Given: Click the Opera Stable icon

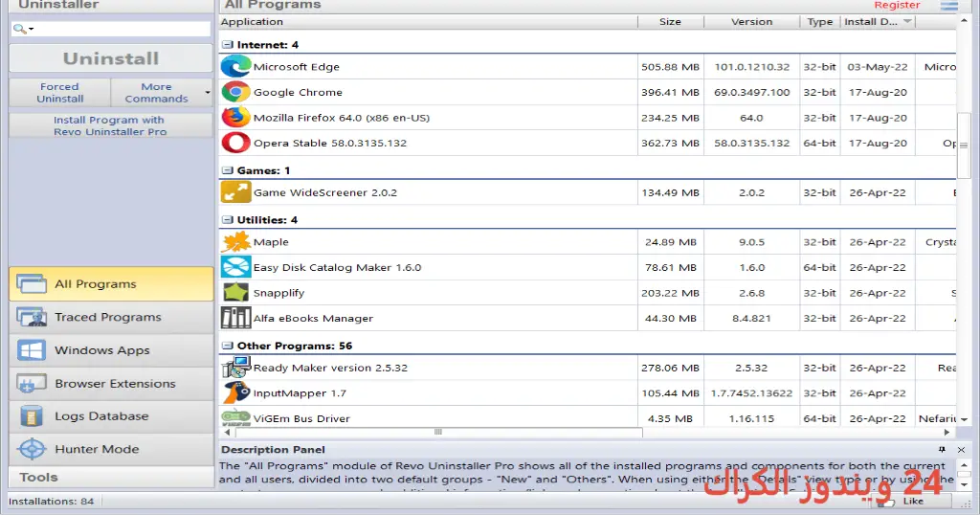Looking at the screenshot, I should 235,143.
